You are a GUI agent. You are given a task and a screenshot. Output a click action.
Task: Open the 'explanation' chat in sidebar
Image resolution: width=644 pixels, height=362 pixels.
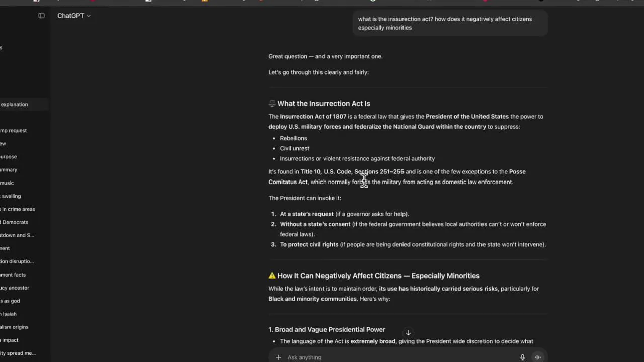point(24,104)
